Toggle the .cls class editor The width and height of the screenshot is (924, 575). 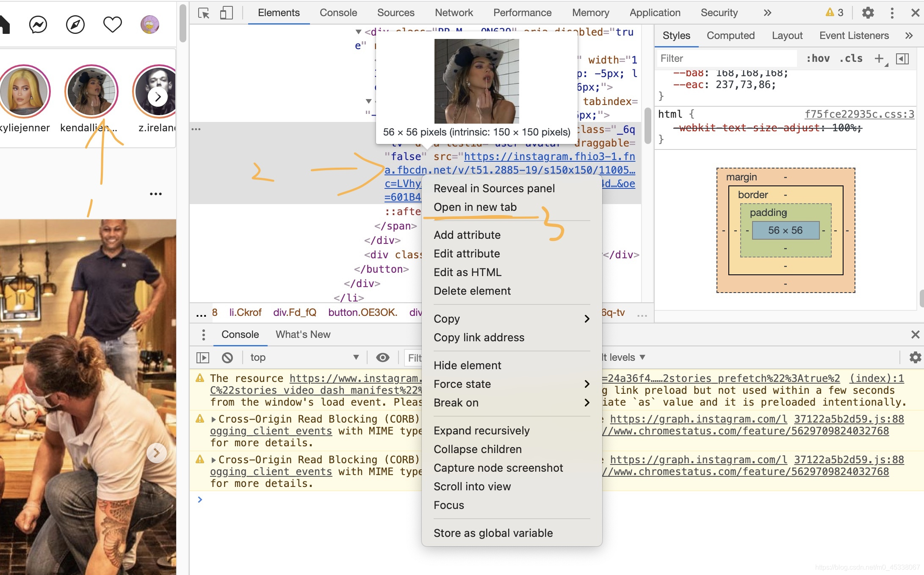[x=851, y=58]
